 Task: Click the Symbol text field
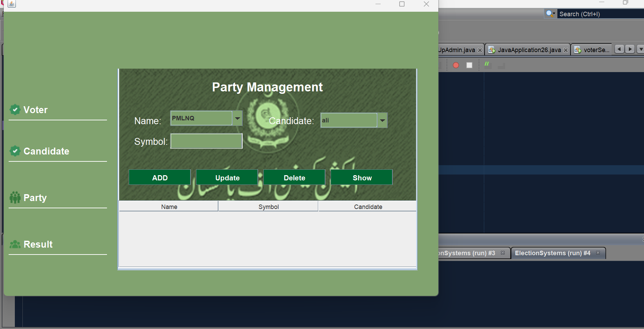[206, 141]
